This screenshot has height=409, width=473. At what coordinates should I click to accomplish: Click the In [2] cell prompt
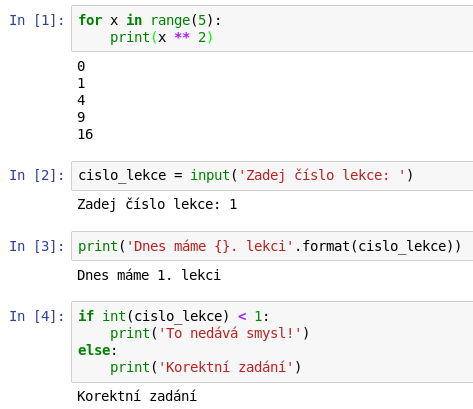[x=37, y=175]
